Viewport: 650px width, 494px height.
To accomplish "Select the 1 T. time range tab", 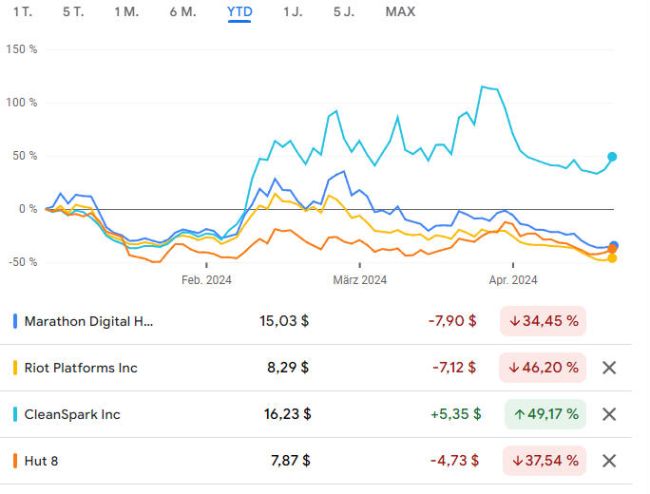I will click(x=22, y=12).
